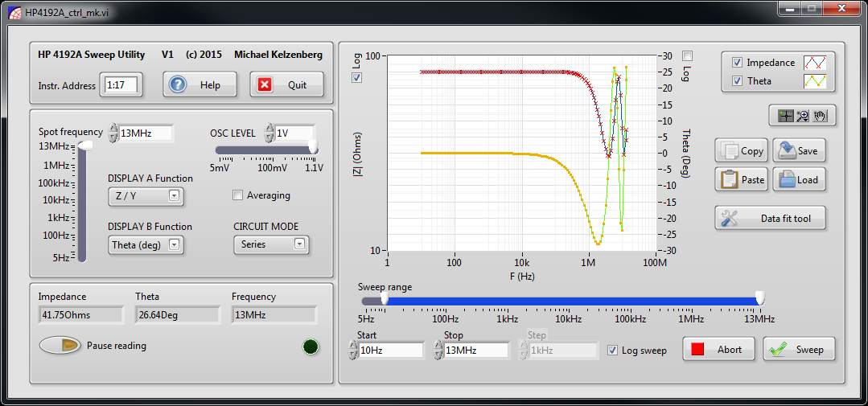Click the Theta 26.64Deg readout
This screenshot has height=406, width=868.
[177, 314]
